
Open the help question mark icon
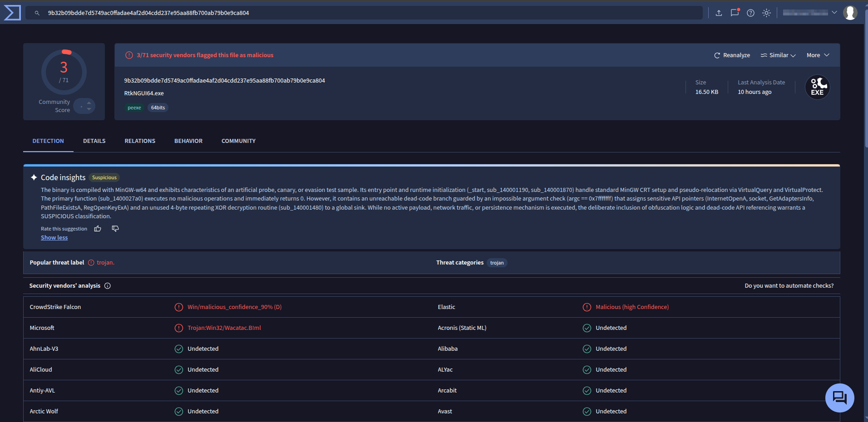[x=750, y=13]
